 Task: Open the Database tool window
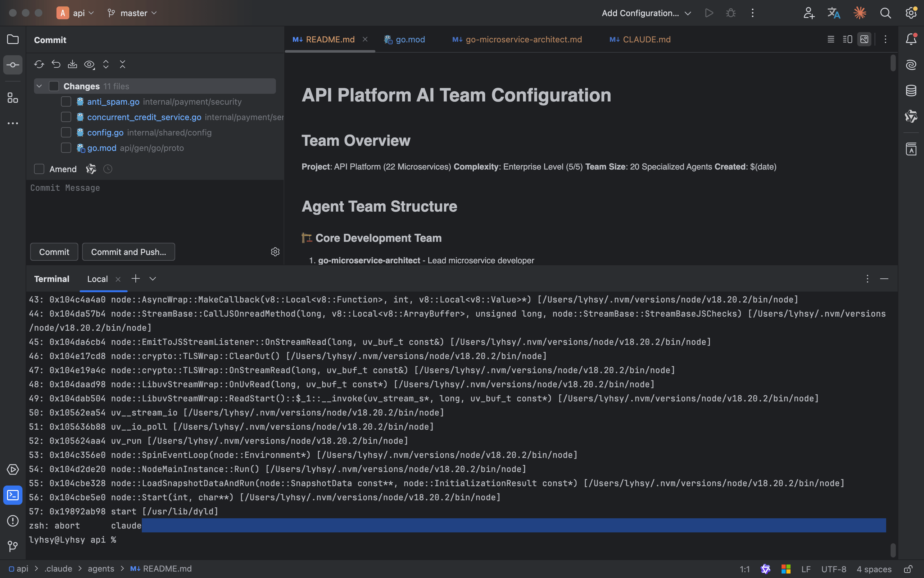(x=911, y=91)
